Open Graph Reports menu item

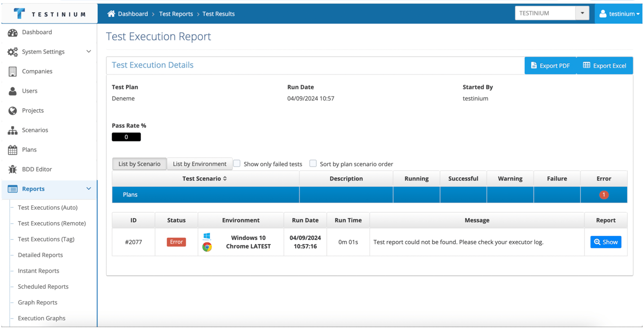(x=37, y=303)
